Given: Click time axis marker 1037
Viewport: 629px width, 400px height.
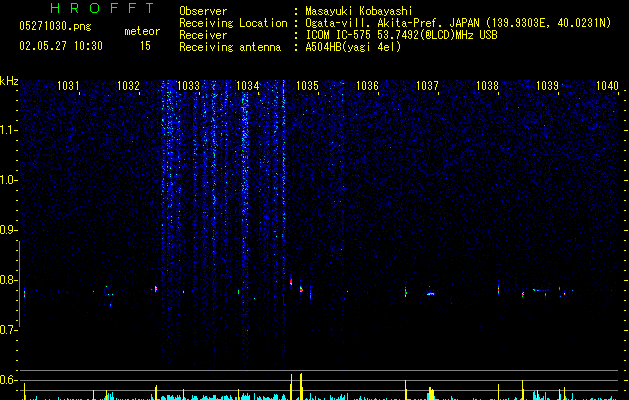Looking at the screenshot, I should tap(428, 86).
